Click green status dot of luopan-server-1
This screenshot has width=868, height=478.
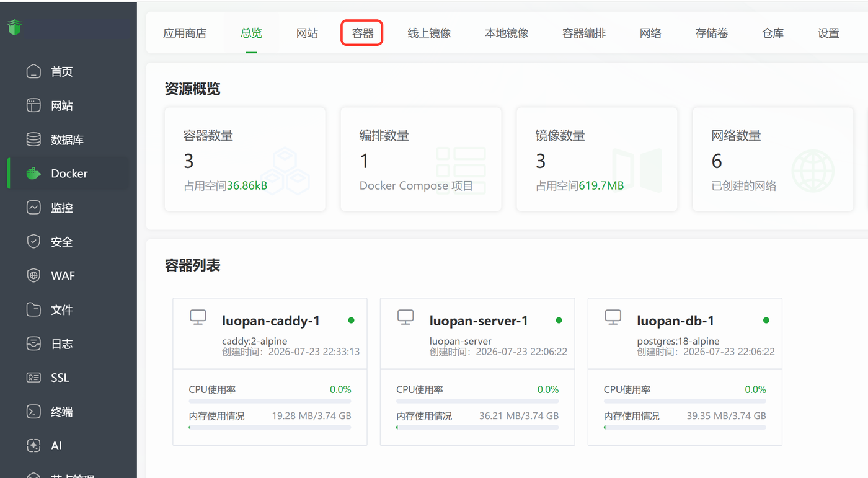pyautogui.click(x=559, y=321)
